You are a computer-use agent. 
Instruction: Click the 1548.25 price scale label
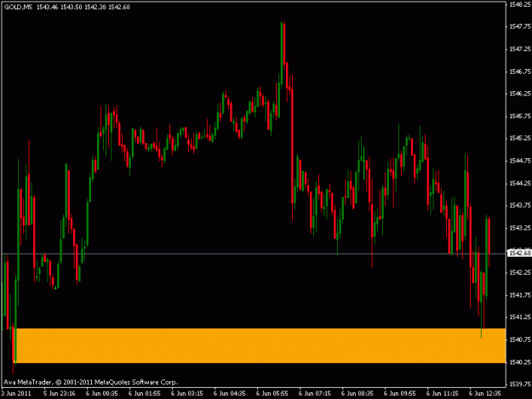coord(520,4)
